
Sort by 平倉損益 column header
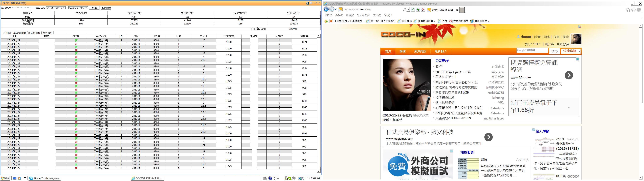tap(228, 36)
